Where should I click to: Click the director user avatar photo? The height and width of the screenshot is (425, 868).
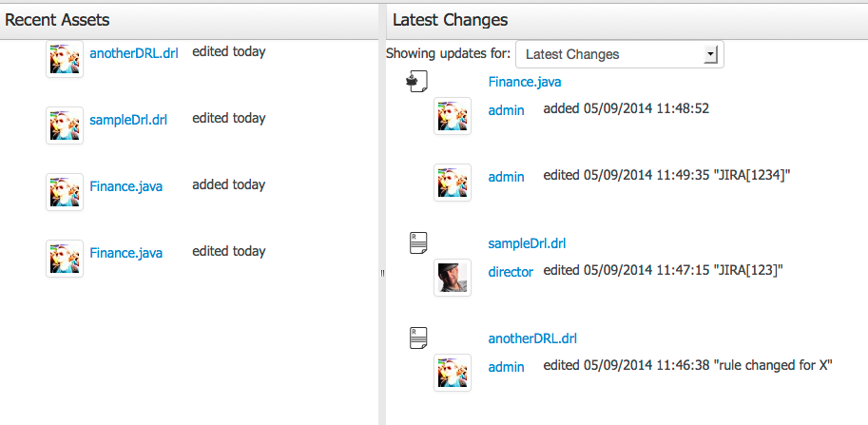coord(453,278)
